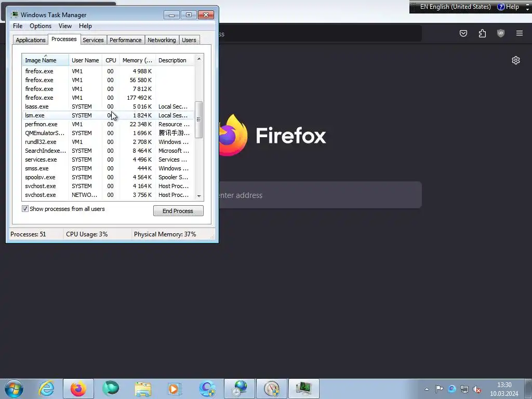Click Physical Memory: 37% status entry
Image resolution: width=532 pixels, height=399 pixels.
pyautogui.click(x=165, y=234)
